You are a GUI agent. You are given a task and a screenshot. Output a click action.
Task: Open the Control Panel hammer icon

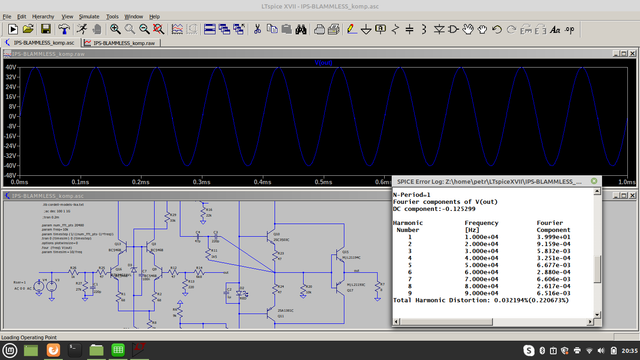[x=64, y=29]
